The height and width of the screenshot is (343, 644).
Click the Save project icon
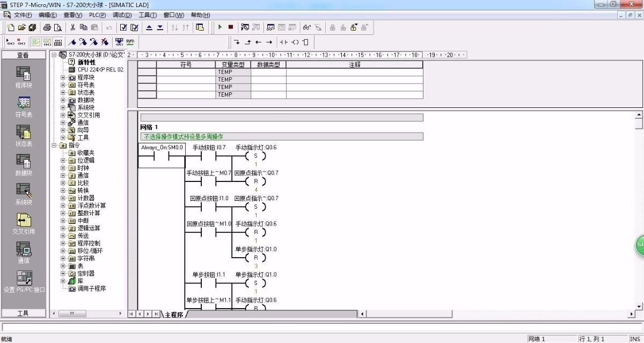[x=33, y=27]
